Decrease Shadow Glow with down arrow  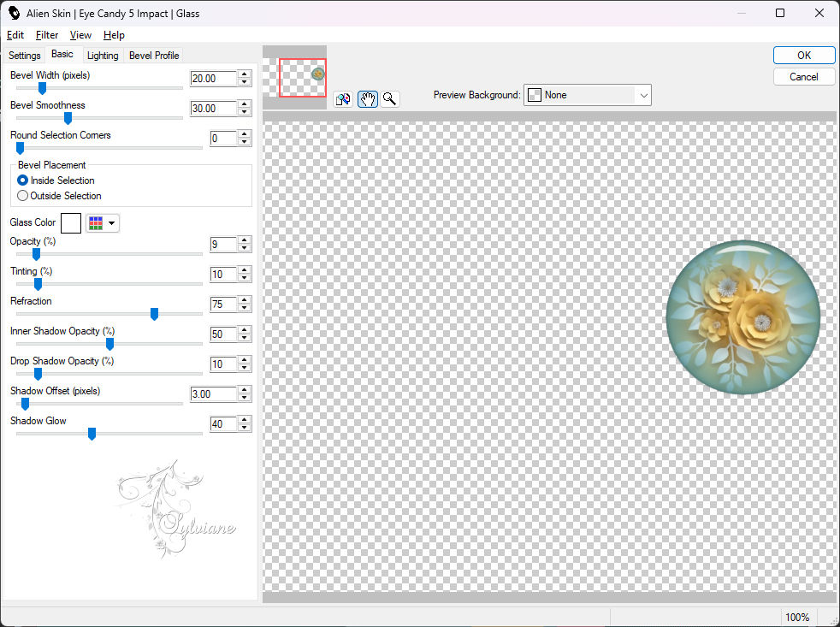(245, 429)
